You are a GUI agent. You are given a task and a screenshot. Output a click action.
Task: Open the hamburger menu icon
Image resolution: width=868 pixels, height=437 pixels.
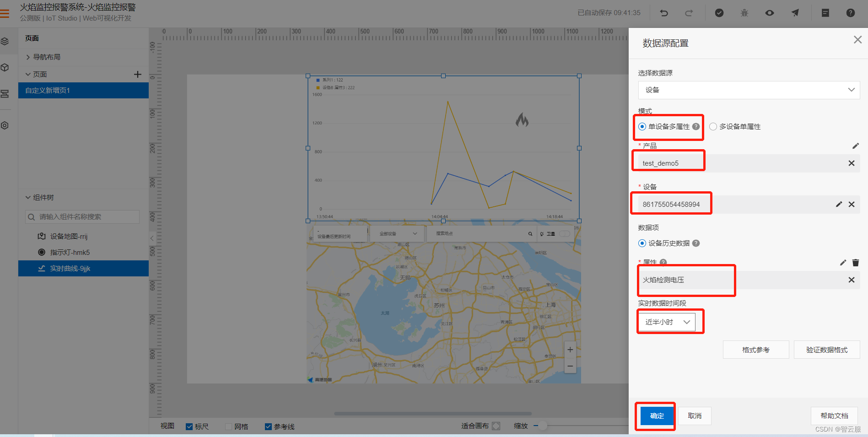point(5,13)
